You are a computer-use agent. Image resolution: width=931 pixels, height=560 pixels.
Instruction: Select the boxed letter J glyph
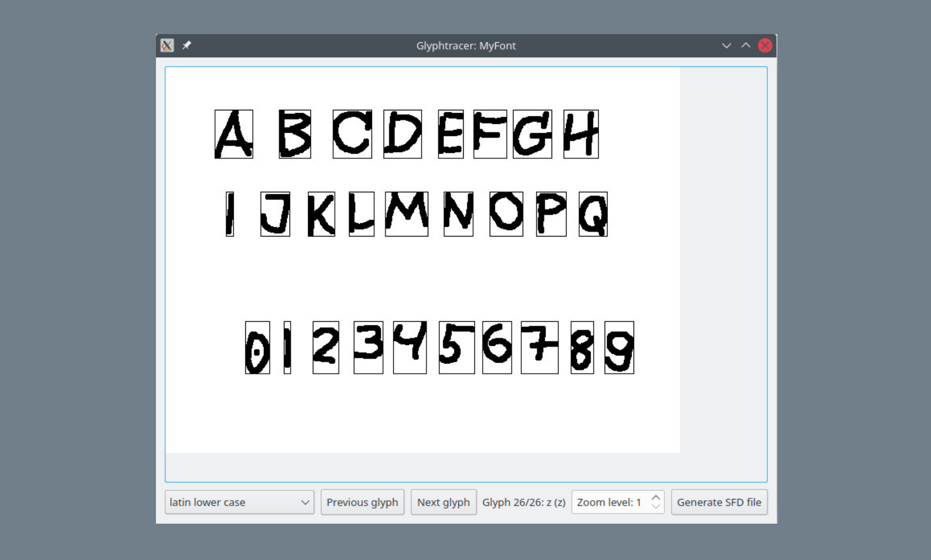tap(275, 214)
